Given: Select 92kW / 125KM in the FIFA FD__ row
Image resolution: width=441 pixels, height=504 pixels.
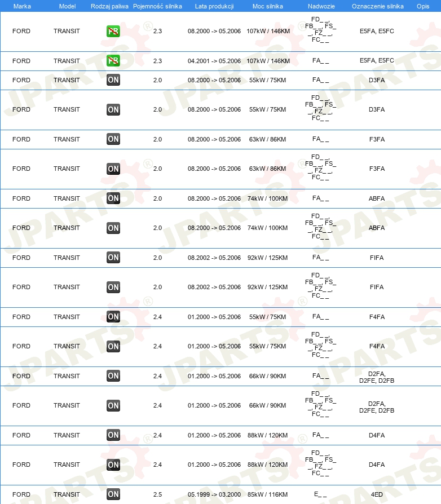Looking at the screenshot, I should 268,287.
